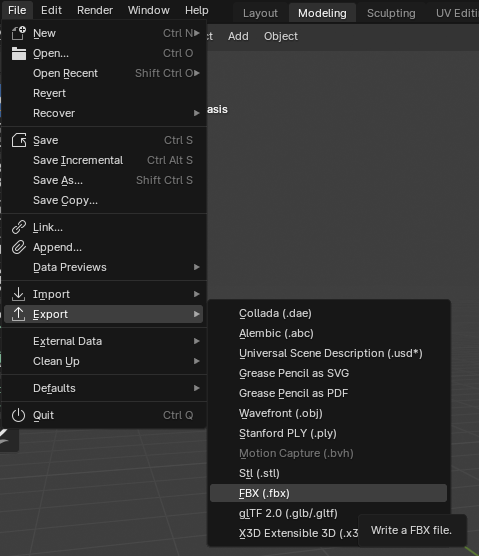Screen dimensions: 479x556
Task: Export as Alembic (.abc)
Action: point(328,333)
